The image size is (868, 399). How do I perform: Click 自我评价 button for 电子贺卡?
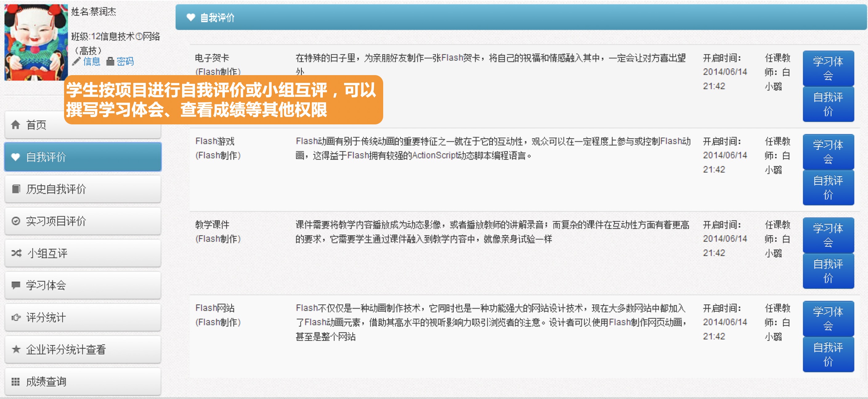828,104
